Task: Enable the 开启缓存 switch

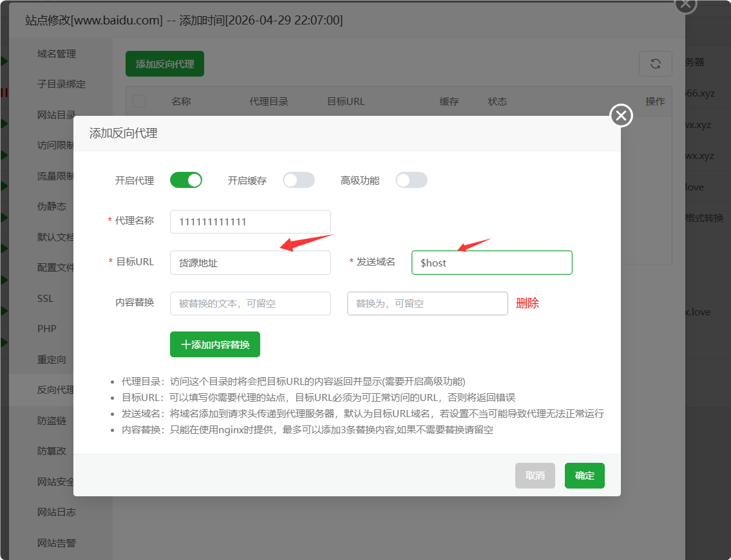Action: [x=299, y=180]
